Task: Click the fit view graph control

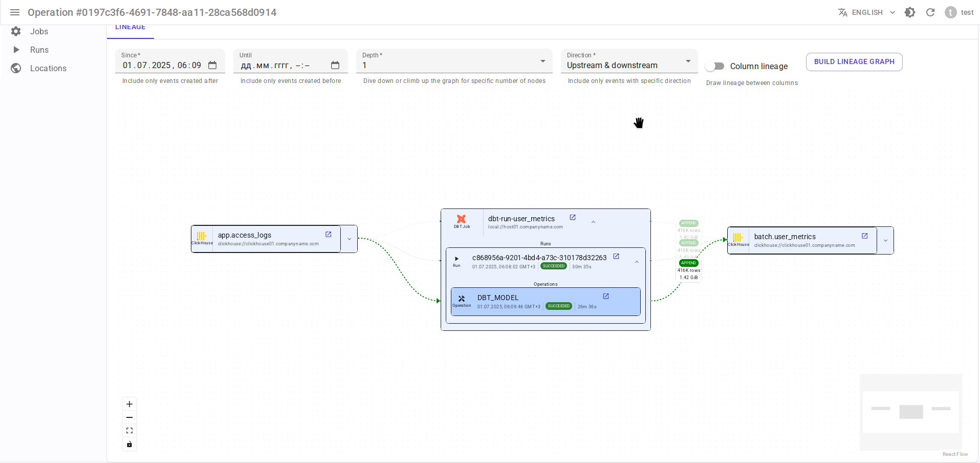Action: tap(129, 431)
